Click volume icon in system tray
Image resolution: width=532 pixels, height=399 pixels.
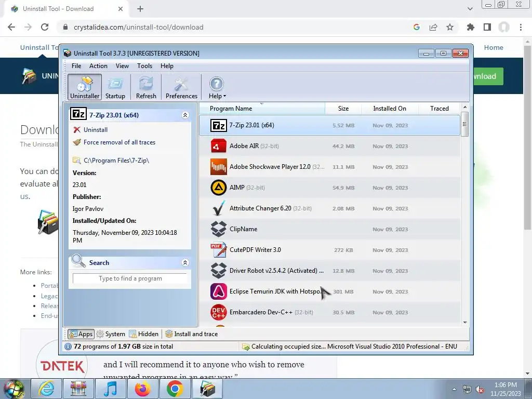click(480, 390)
